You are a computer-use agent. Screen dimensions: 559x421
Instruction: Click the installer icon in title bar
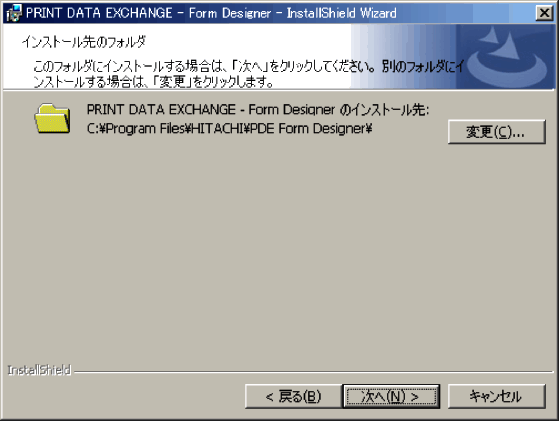(x=14, y=14)
